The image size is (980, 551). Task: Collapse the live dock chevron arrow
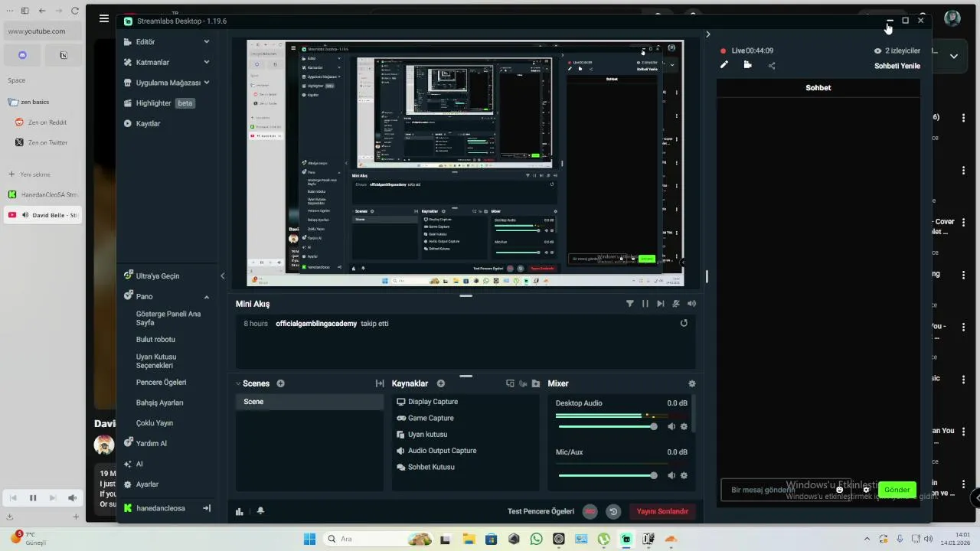(707, 34)
